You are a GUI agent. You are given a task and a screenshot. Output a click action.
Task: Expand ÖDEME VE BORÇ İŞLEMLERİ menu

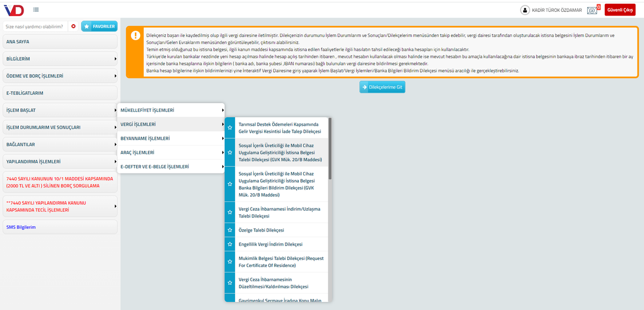(x=59, y=76)
